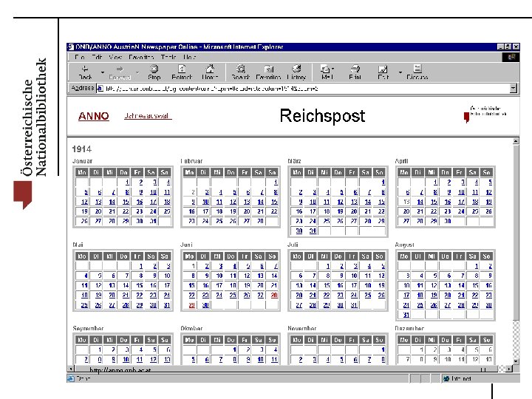Expand the Forward button history dropdown arrow
The height and width of the screenshot is (399, 532).
click(137, 72)
